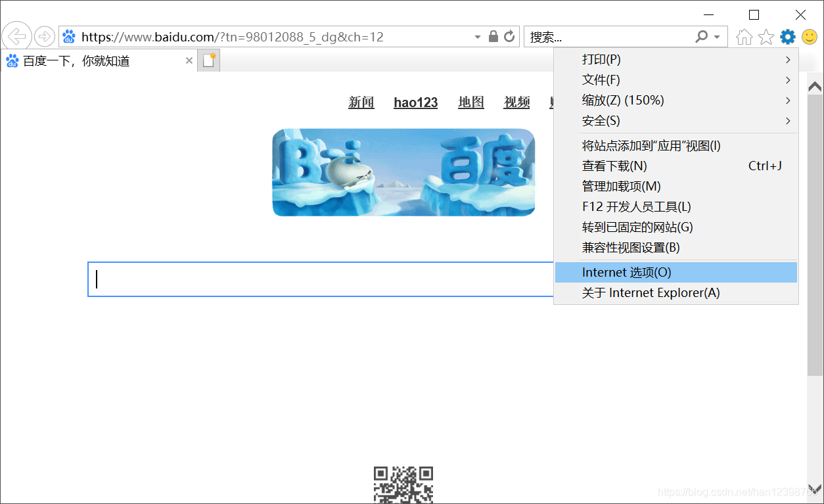Refresh the page with the reload icon
824x504 pixels.
[509, 36]
